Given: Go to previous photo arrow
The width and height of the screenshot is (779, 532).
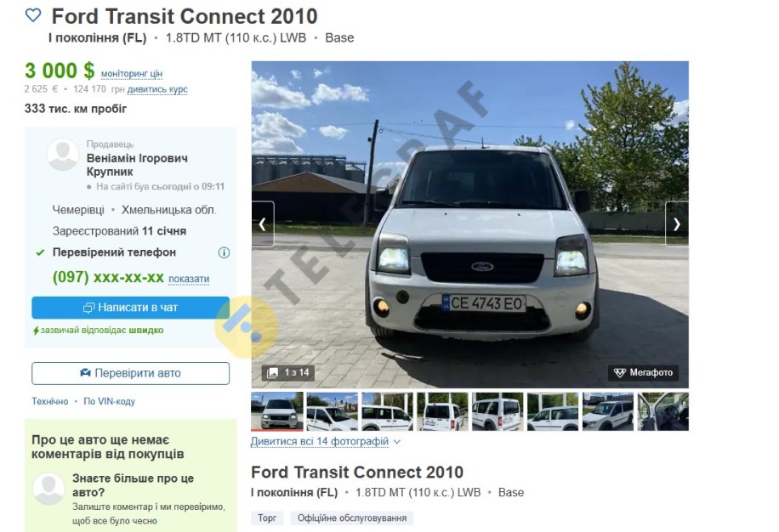Looking at the screenshot, I should (263, 224).
